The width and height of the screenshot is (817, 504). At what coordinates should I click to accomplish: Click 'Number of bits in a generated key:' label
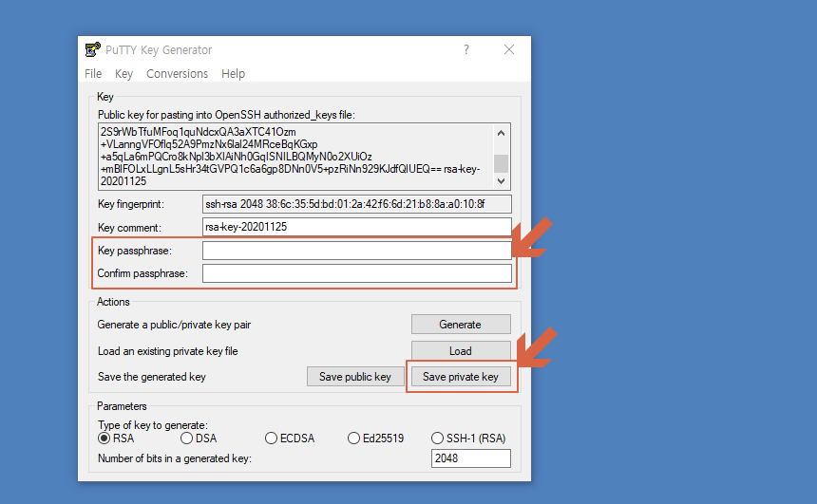pos(175,458)
